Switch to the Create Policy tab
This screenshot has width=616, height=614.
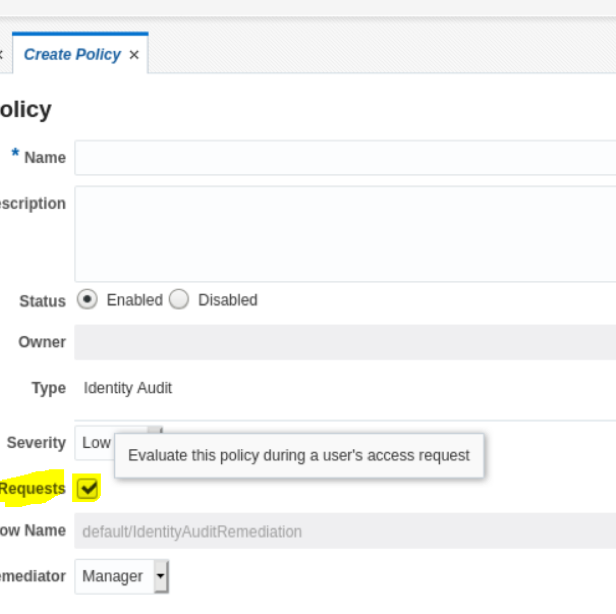pyautogui.click(x=72, y=55)
